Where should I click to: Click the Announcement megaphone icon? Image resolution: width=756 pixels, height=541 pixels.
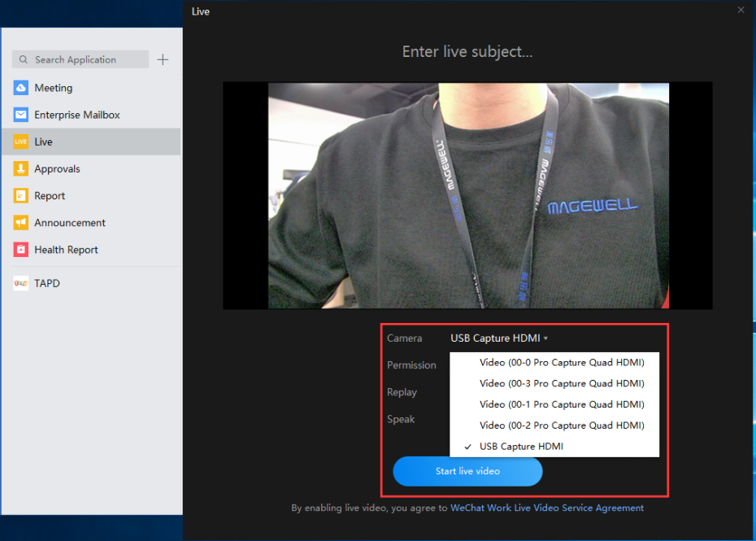click(x=21, y=223)
